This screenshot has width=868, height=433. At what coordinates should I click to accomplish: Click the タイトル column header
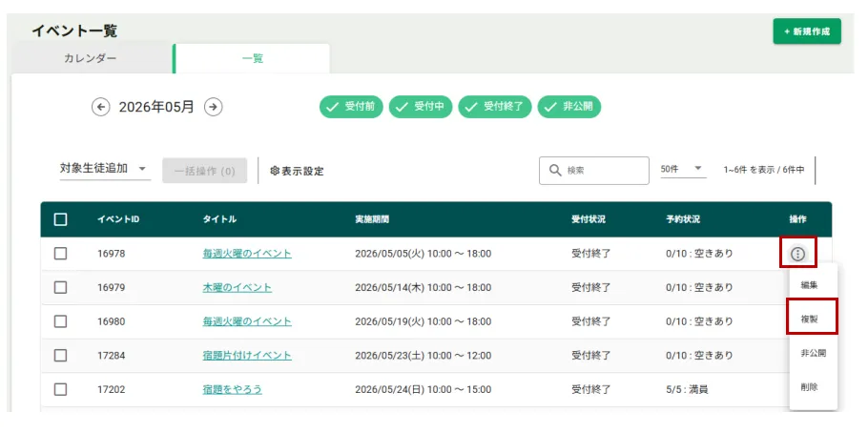point(219,219)
